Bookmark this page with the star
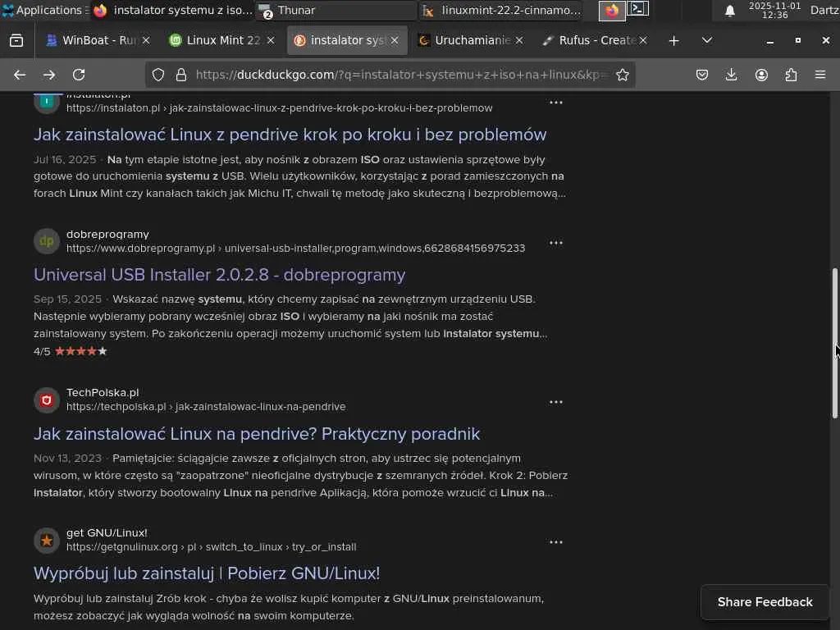The height and width of the screenshot is (630, 840). [622, 75]
